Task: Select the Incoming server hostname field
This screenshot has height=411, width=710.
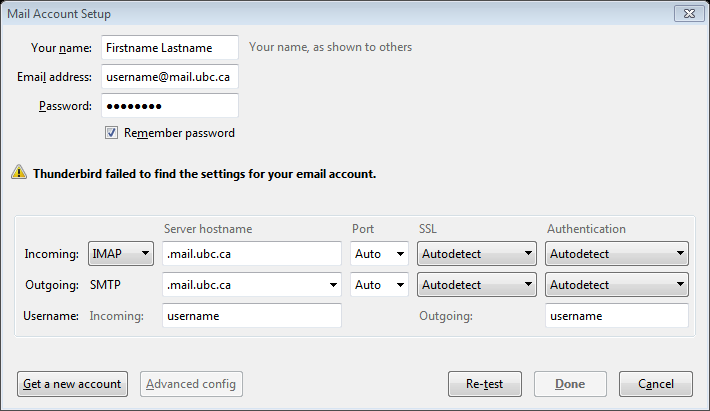Action: click(251, 255)
